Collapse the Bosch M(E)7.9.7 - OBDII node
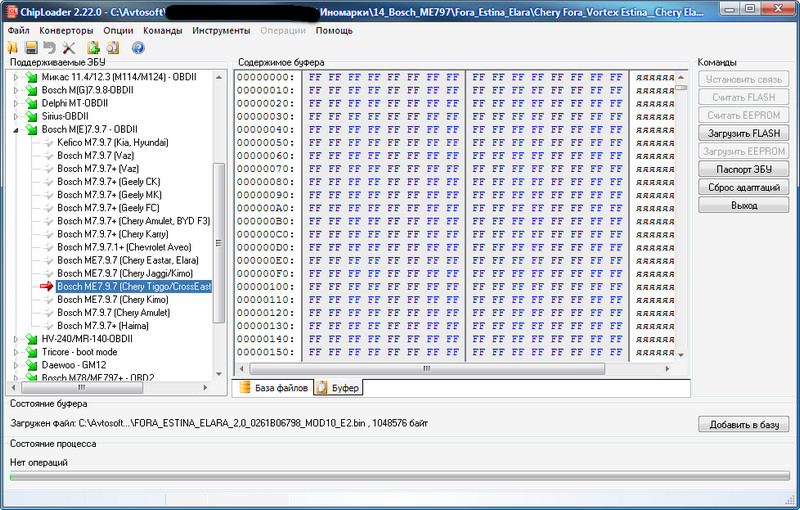Image resolution: width=800 pixels, height=510 pixels. coord(15,129)
